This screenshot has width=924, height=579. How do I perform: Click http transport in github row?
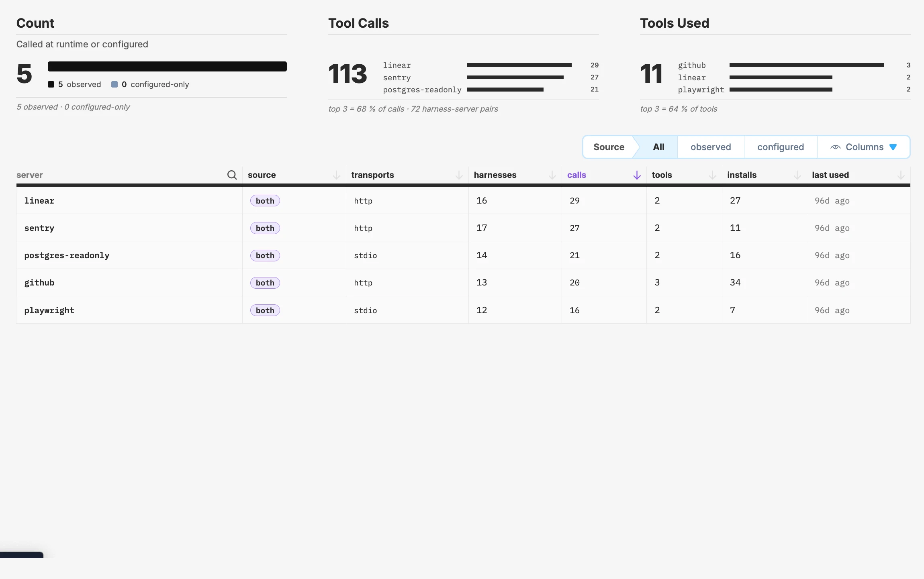363,283
